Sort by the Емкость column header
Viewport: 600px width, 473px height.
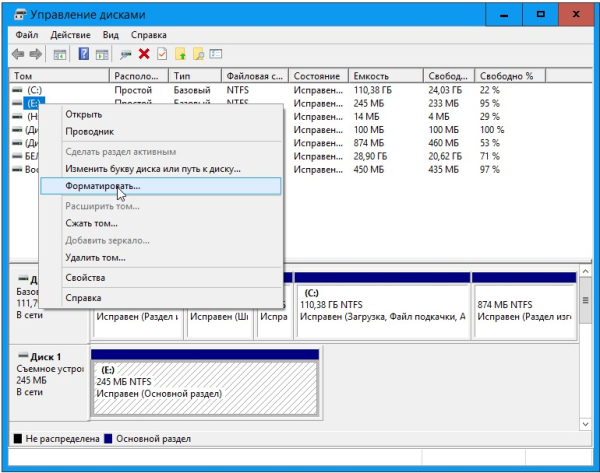[386, 76]
